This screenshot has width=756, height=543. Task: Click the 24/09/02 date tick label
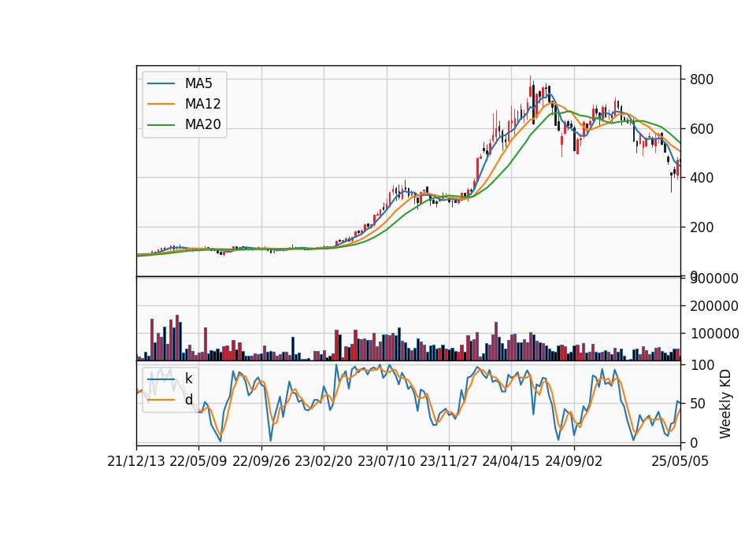(x=574, y=462)
